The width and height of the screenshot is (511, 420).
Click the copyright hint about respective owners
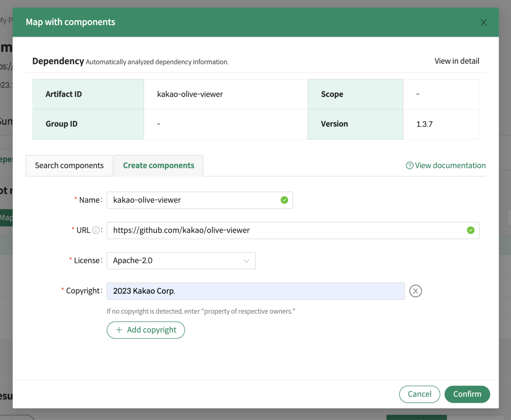pyautogui.click(x=201, y=311)
